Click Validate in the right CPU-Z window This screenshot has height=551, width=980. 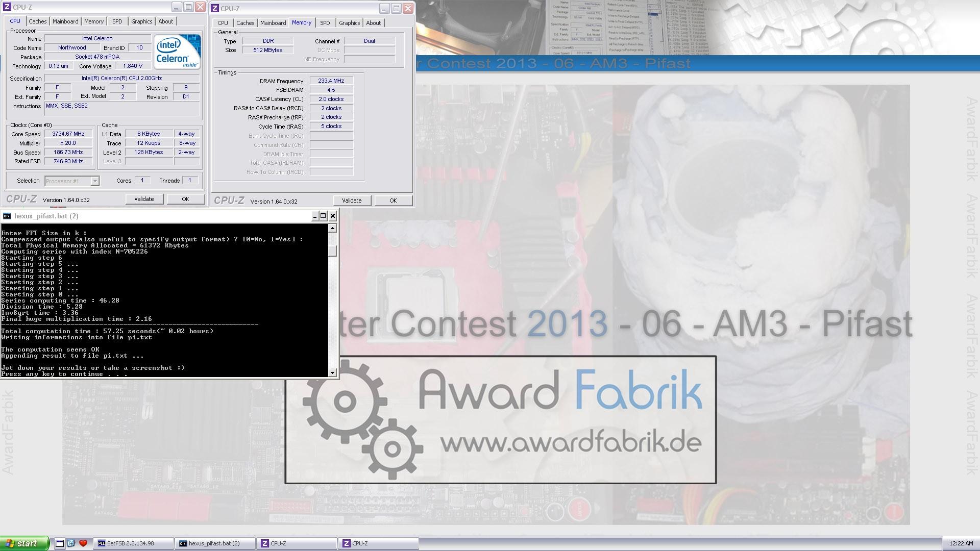[x=352, y=201]
